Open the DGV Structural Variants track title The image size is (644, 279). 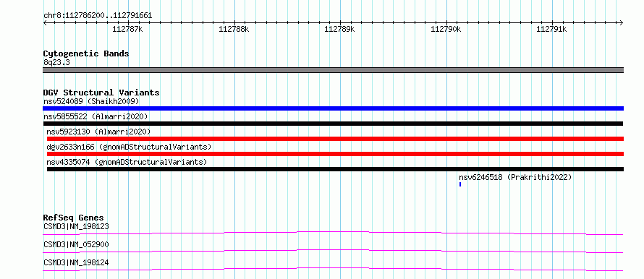point(101,93)
